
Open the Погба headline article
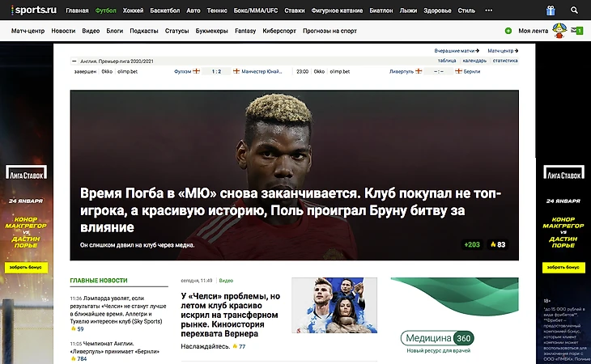pyautogui.click(x=290, y=210)
